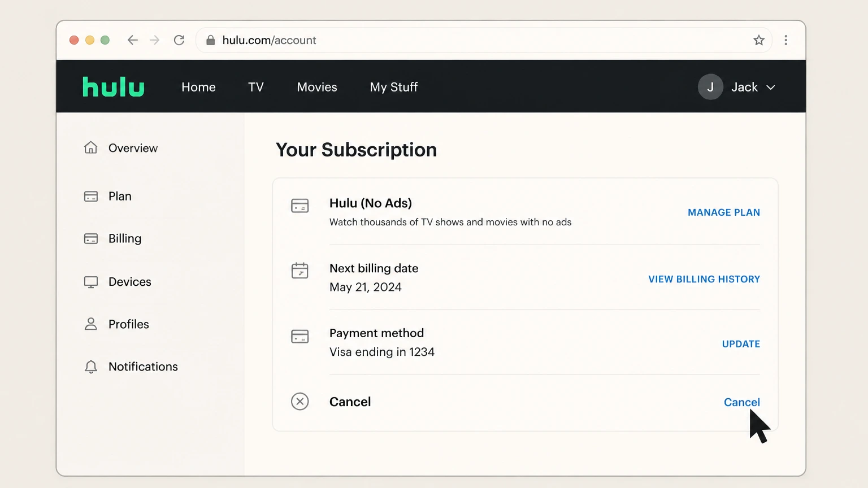This screenshot has height=488, width=868.
Task: Reload the page with the refresh icon
Action: pyautogui.click(x=179, y=40)
